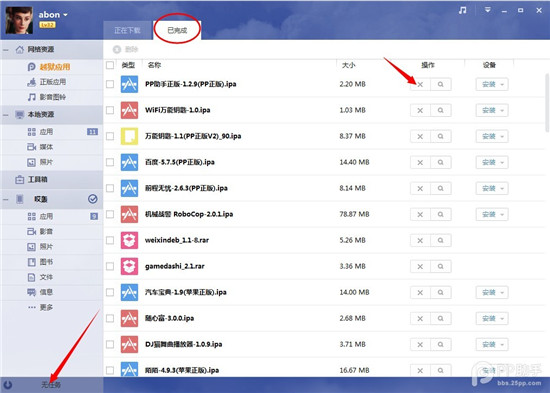The height and width of the screenshot is (393, 550).
Task: Switch to the 正在下载 tab
Action: [127, 31]
